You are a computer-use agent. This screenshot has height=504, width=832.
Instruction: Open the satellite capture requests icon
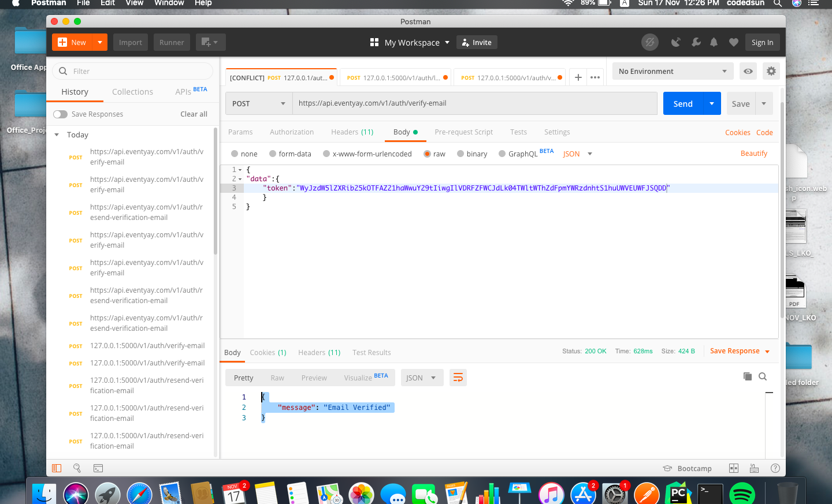tap(675, 42)
